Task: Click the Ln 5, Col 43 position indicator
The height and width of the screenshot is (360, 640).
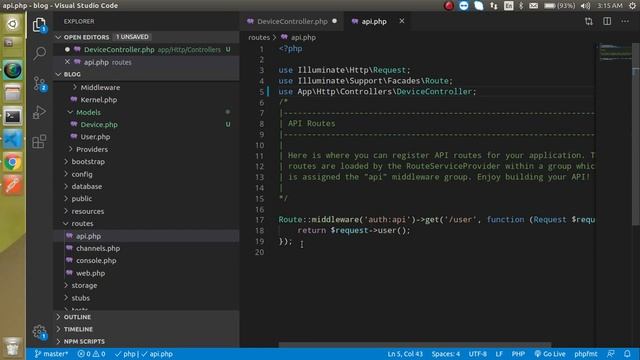Action: (405, 354)
